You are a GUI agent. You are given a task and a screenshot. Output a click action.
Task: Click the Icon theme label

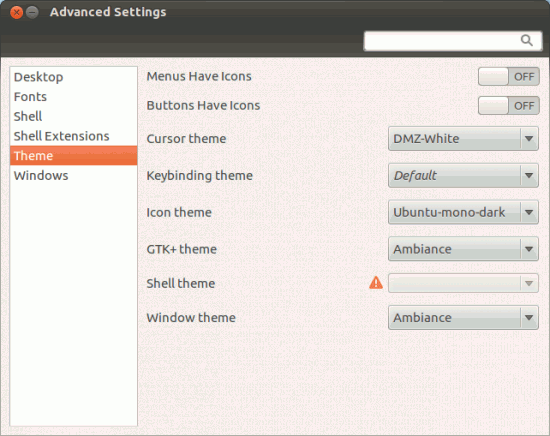coord(179,213)
